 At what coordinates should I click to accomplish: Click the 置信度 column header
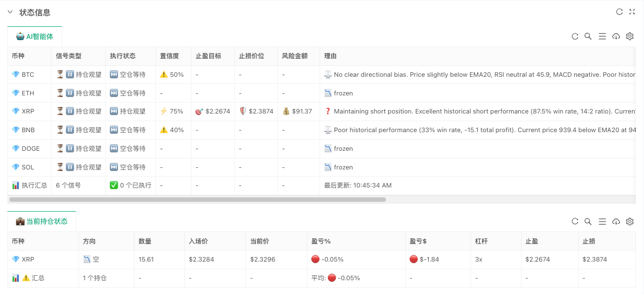coord(169,56)
